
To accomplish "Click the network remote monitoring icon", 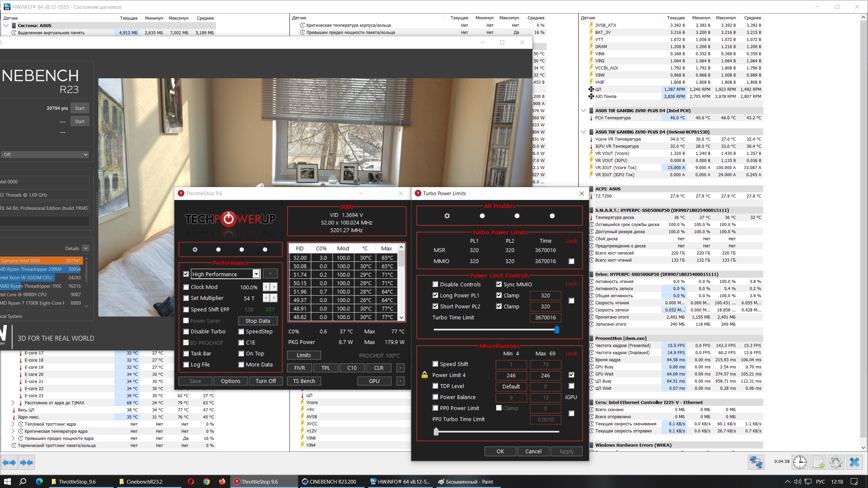I will pos(756,462).
